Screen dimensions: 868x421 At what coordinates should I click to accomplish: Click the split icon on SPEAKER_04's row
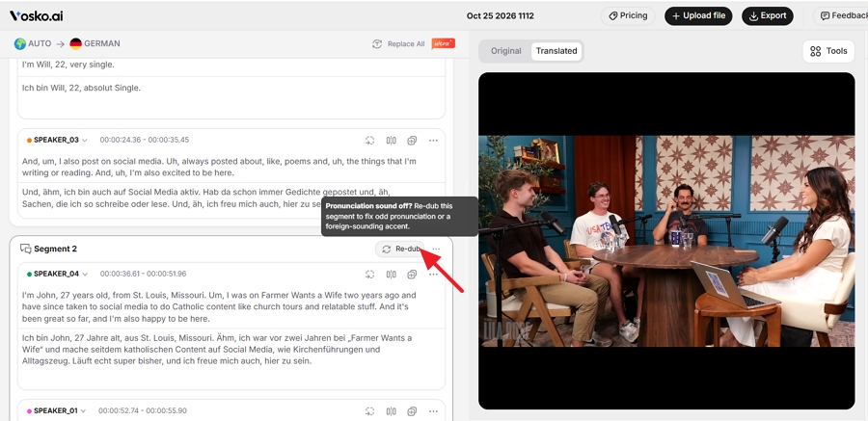point(392,274)
